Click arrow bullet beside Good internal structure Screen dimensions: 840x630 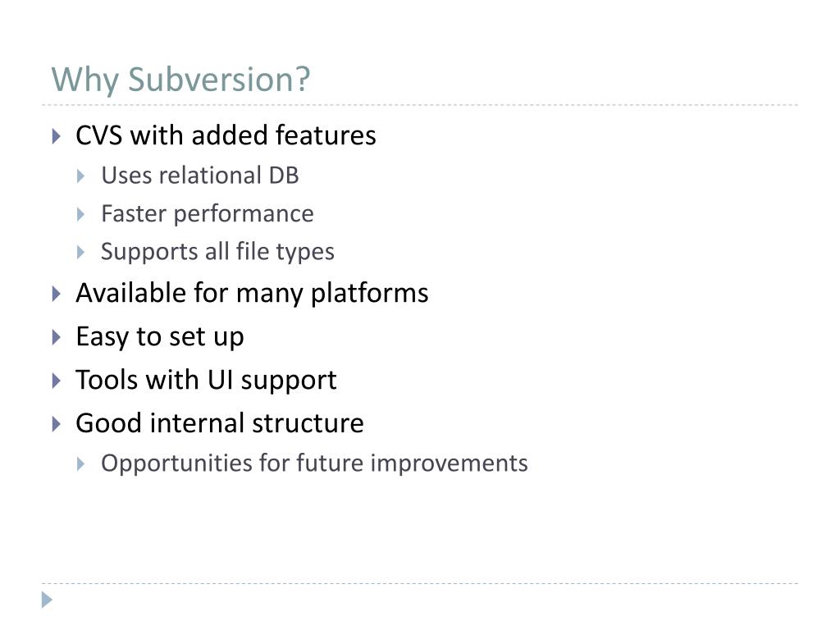[57, 424]
